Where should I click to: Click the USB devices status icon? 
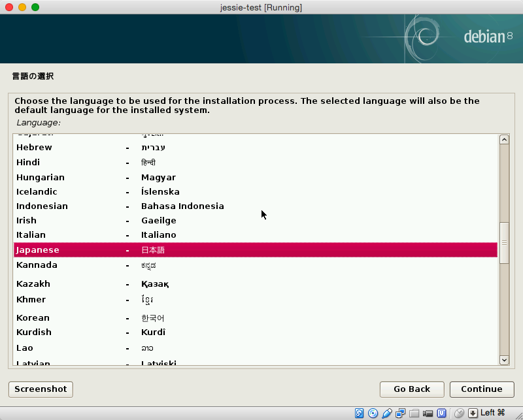387,413
